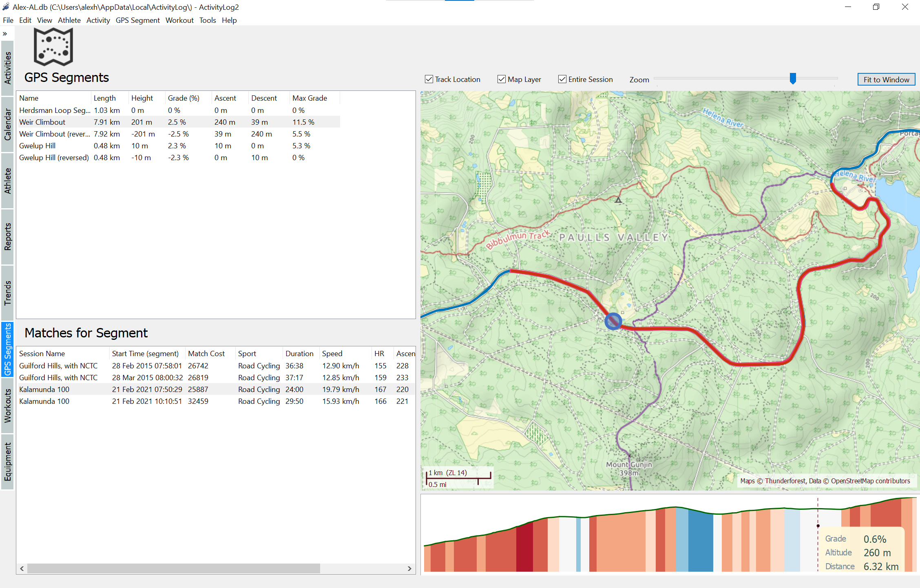The height and width of the screenshot is (588, 920).
Task: Toggle the Track Location checkbox
Action: [x=429, y=79]
